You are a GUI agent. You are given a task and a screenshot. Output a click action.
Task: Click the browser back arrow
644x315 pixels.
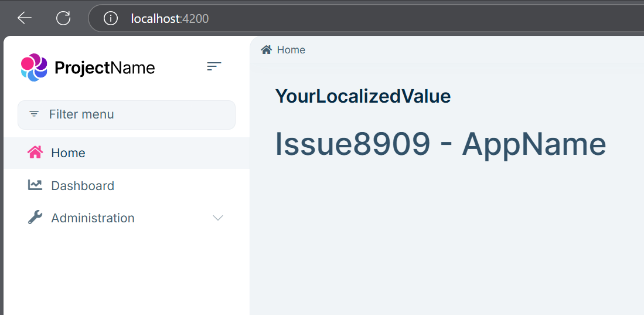pos(25,18)
